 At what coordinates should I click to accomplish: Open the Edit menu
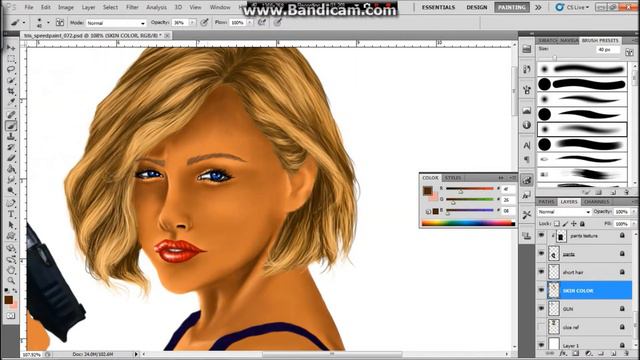click(46, 7)
